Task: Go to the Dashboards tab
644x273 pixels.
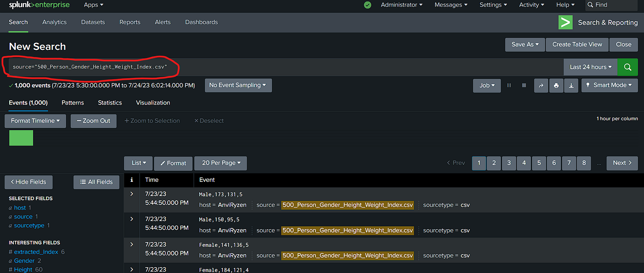Action: click(x=201, y=22)
